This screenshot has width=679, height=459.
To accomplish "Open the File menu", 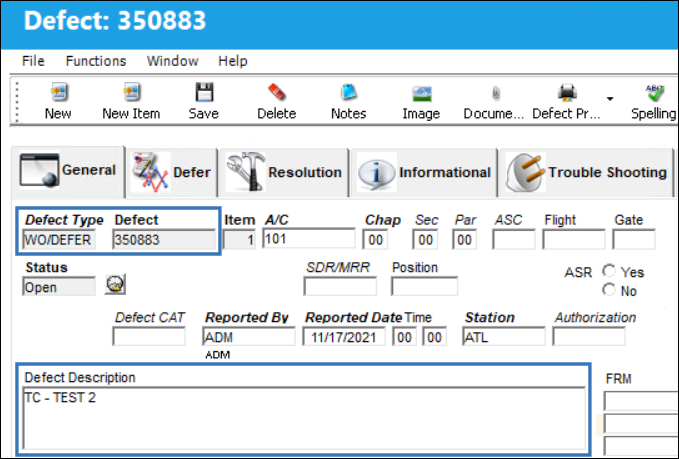I will [x=33, y=61].
